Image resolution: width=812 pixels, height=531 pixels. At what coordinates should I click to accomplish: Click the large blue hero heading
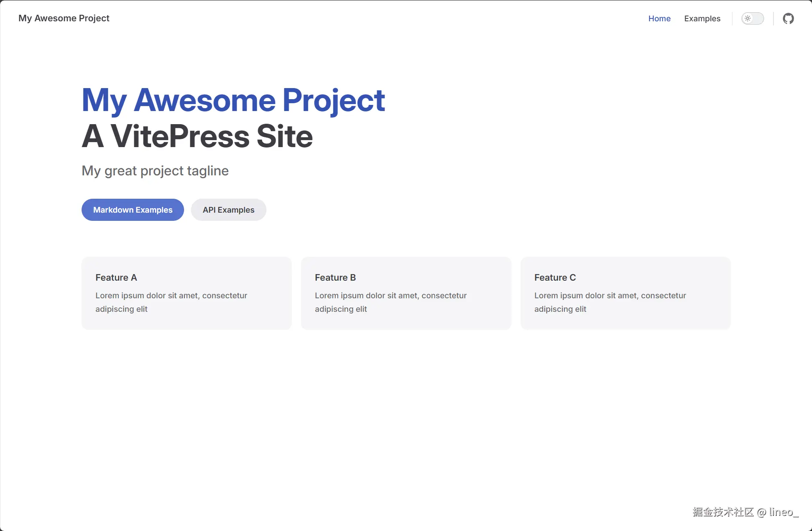(233, 100)
